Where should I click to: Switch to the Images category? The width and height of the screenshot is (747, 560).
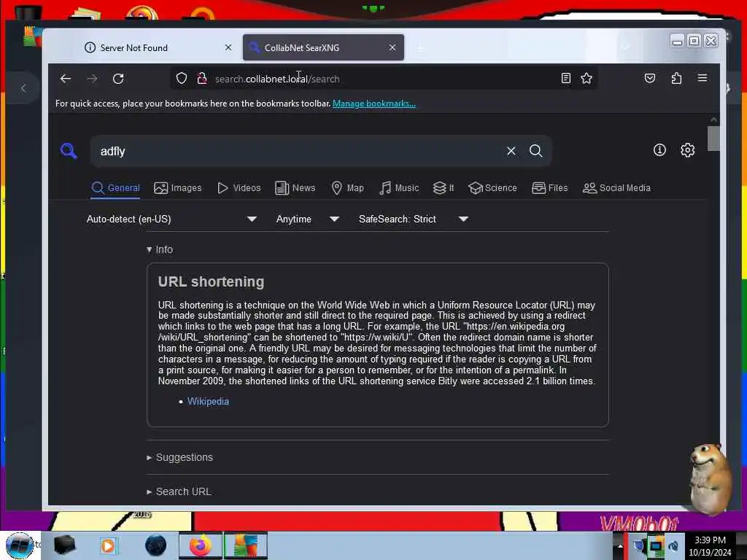point(178,188)
